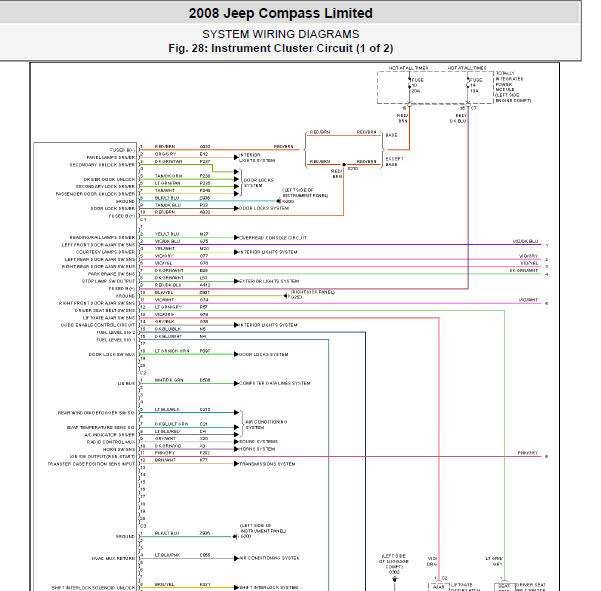Click the "EXTERIOR LIGHTS SYSTEM" destination text
Viewport: 601px width, 591px height.
point(269,281)
